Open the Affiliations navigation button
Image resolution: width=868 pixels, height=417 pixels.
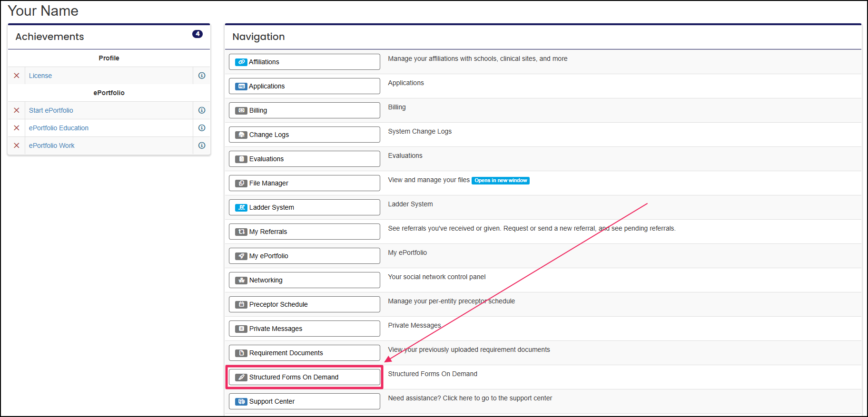tap(305, 62)
